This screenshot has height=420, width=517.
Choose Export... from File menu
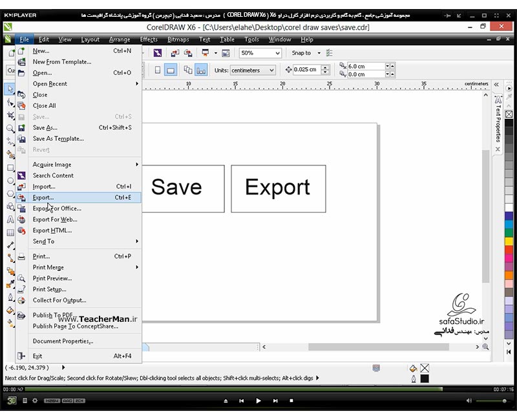(78, 198)
